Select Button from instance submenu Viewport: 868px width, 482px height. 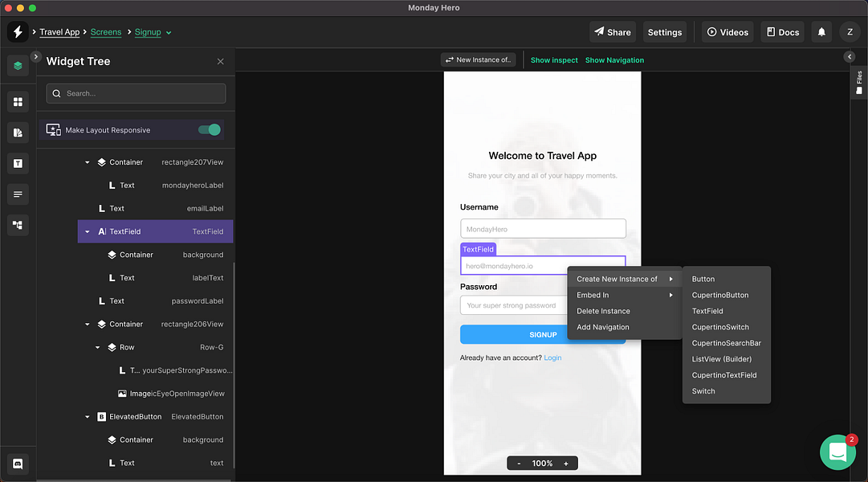point(727,279)
